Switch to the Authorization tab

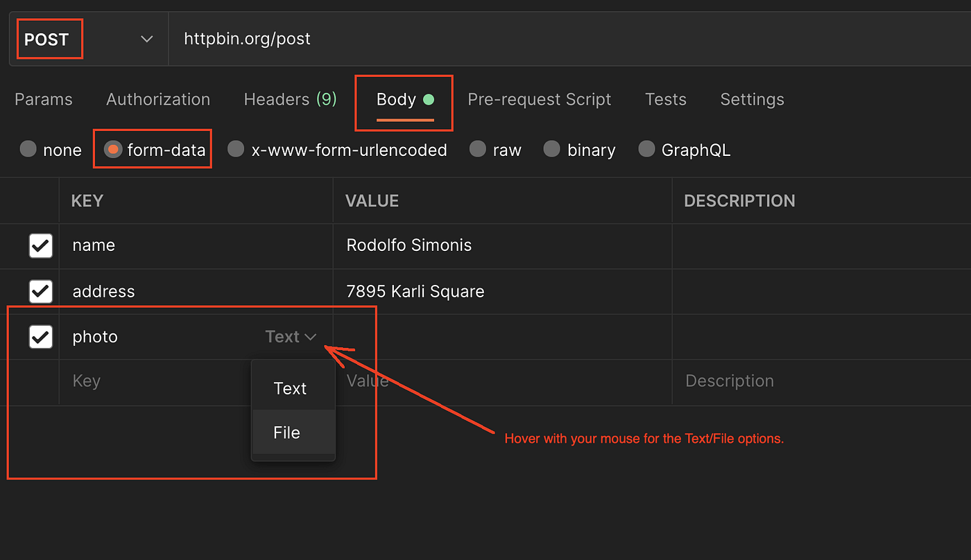pyautogui.click(x=158, y=100)
